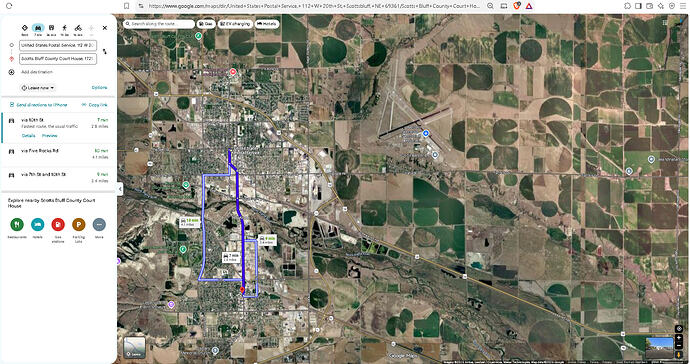Open the Brave Shields icon

pos(517,6)
